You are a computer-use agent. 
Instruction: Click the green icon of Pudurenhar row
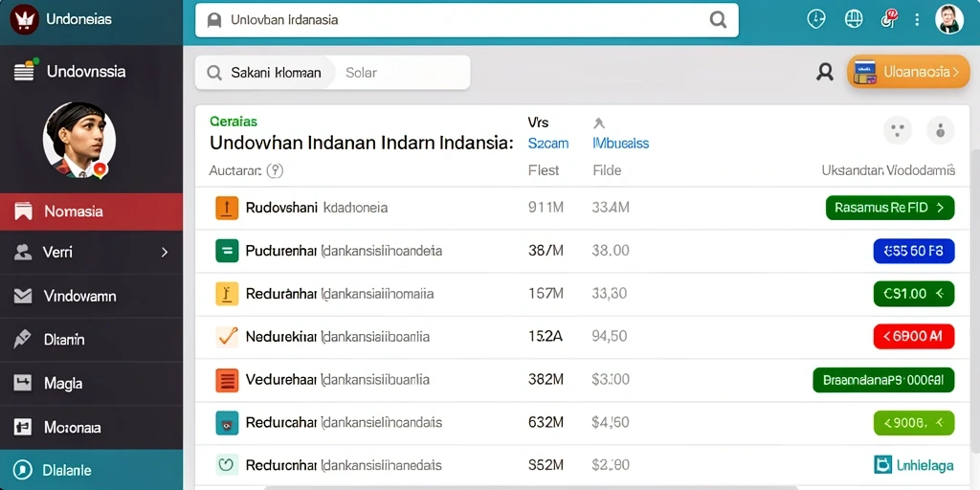click(x=227, y=251)
